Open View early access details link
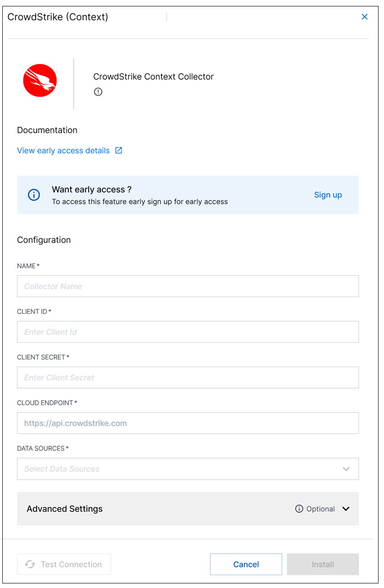 64,151
